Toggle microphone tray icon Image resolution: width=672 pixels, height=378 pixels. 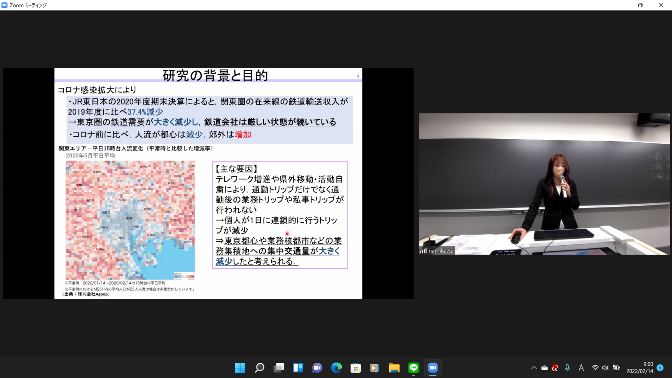coord(567,368)
